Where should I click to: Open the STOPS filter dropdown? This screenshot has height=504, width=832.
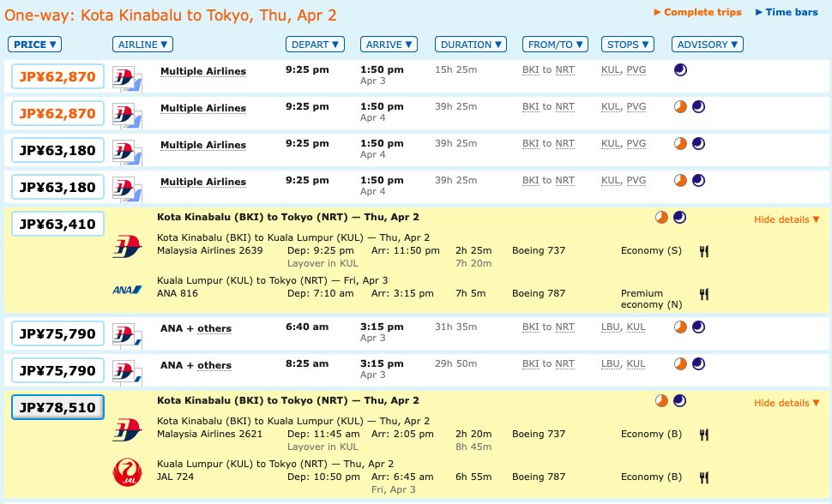[x=628, y=45]
